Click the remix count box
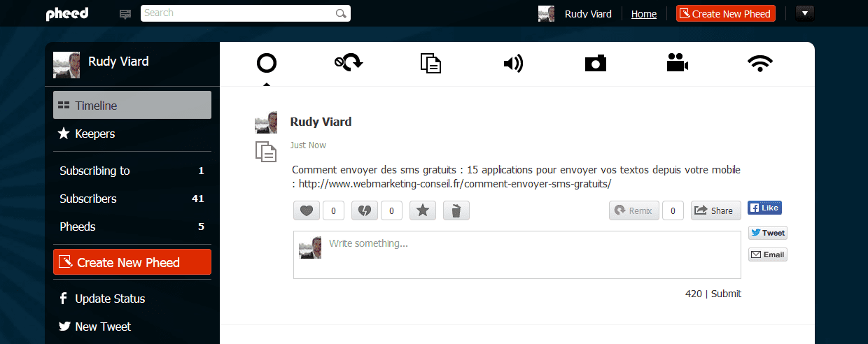868x344 pixels. [x=673, y=210]
